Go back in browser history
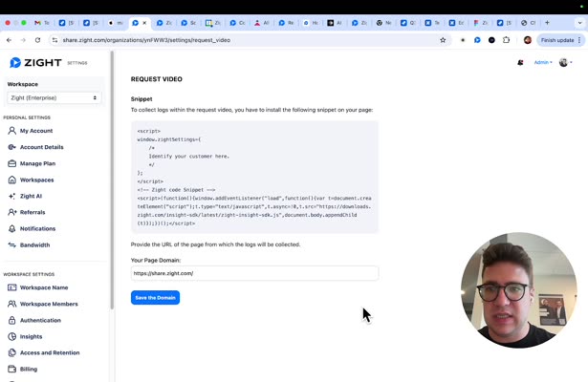This screenshot has height=382, width=588. (9, 40)
